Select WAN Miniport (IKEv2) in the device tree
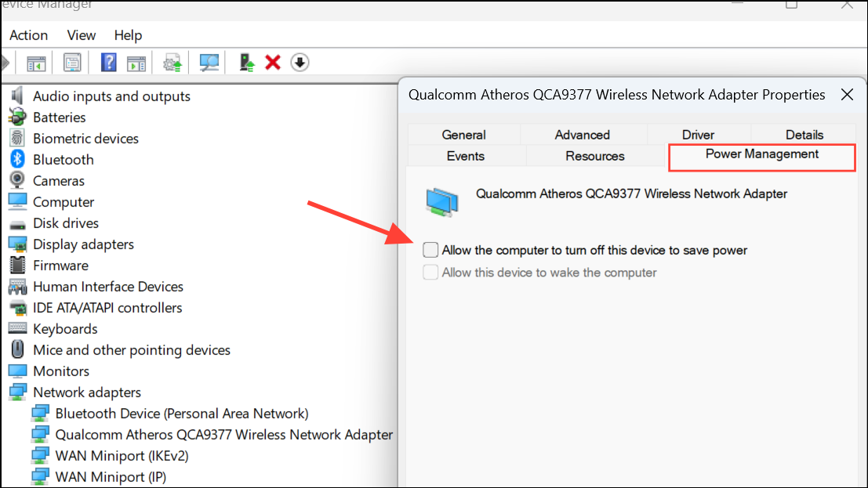Image resolution: width=868 pixels, height=488 pixels. point(122,455)
